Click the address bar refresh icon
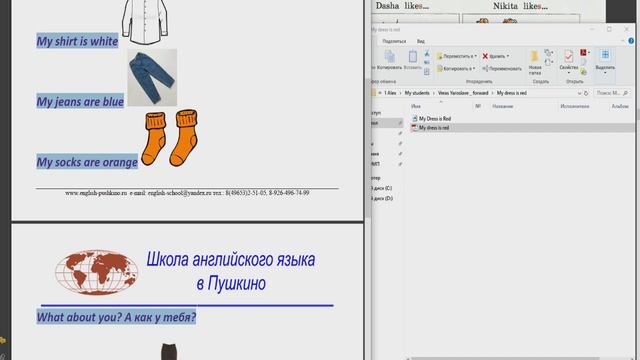640x360 pixels. [x=586, y=93]
